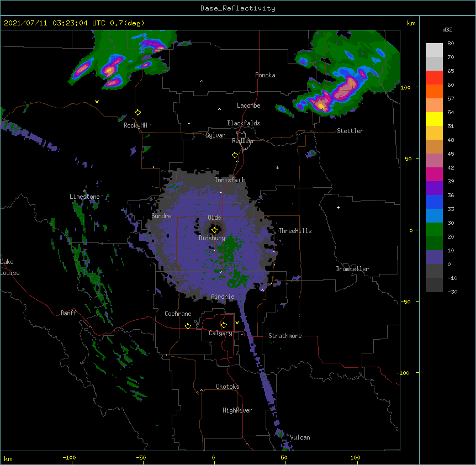The height and width of the screenshot is (465, 476).
Task: Click the Airdrie city label
Action: tap(223, 297)
